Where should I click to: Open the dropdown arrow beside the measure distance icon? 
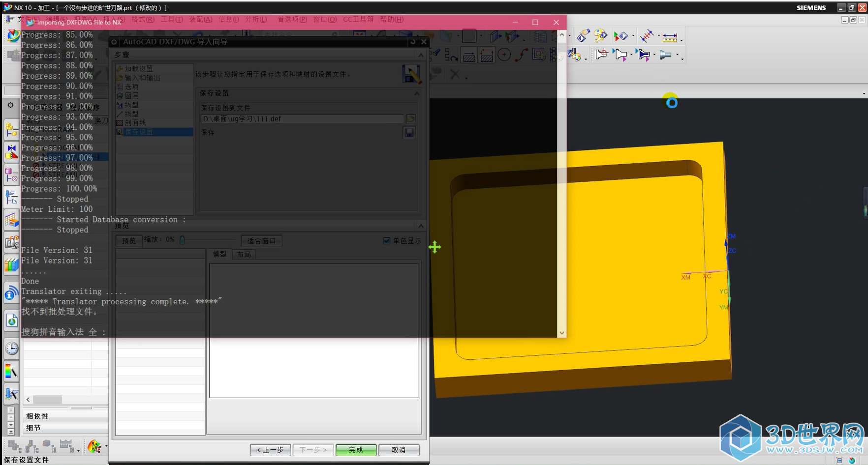[681, 39]
